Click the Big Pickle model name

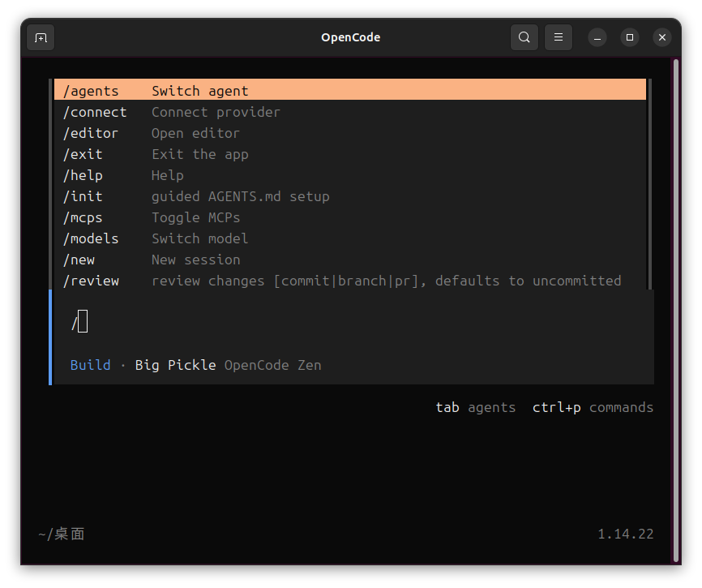click(x=175, y=366)
